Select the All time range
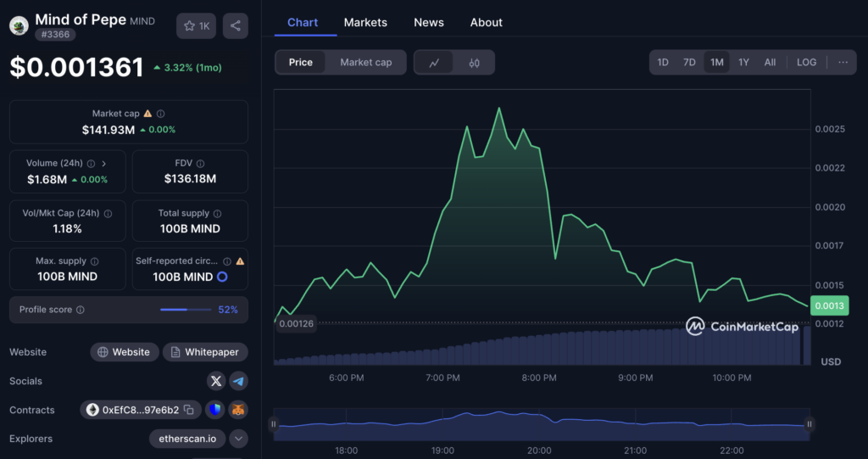 tap(770, 62)
